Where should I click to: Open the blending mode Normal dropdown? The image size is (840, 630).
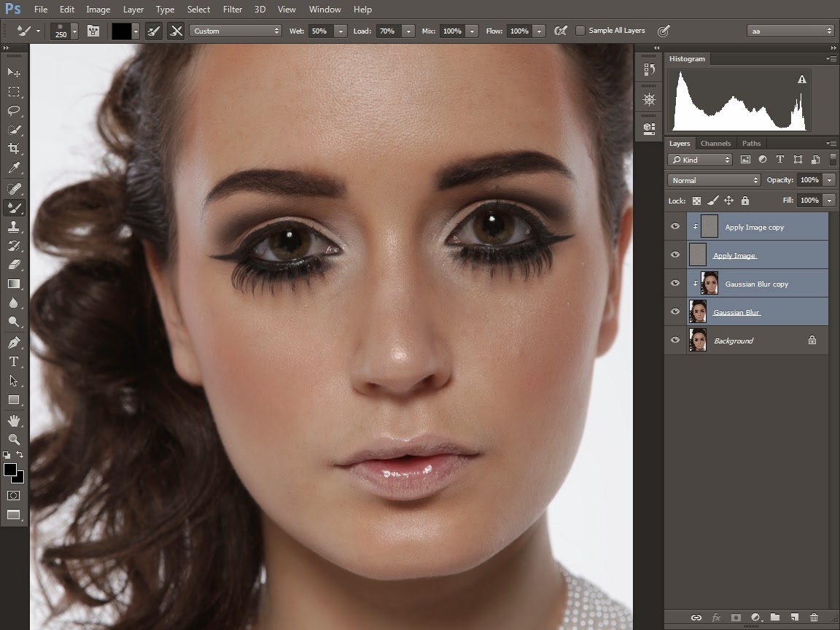tap(714, 180)
